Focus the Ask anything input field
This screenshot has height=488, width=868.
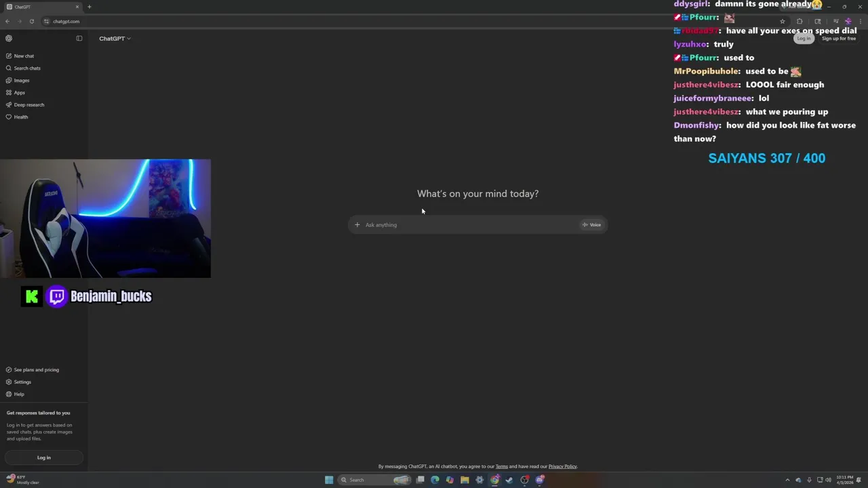point(471,224)
